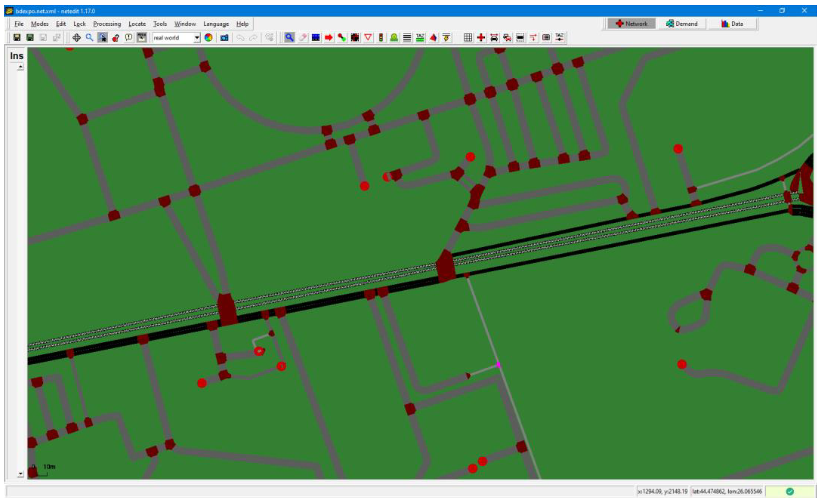The width and height of the screenshot is (822, 504).
Task: Select the prohibition triangle mode icon
Action: pos(368,38)
